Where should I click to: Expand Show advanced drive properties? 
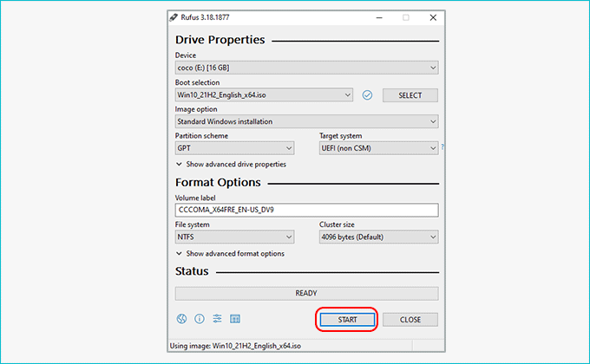231,165
